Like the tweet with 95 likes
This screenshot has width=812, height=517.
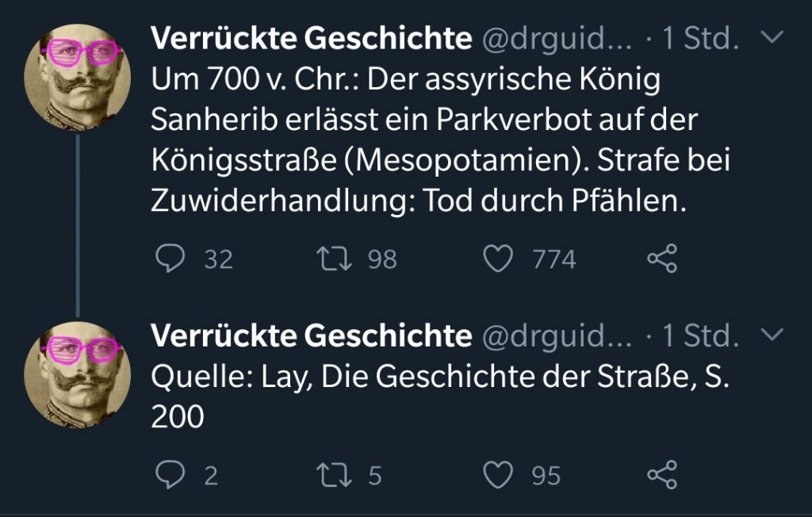coord(498,475)
